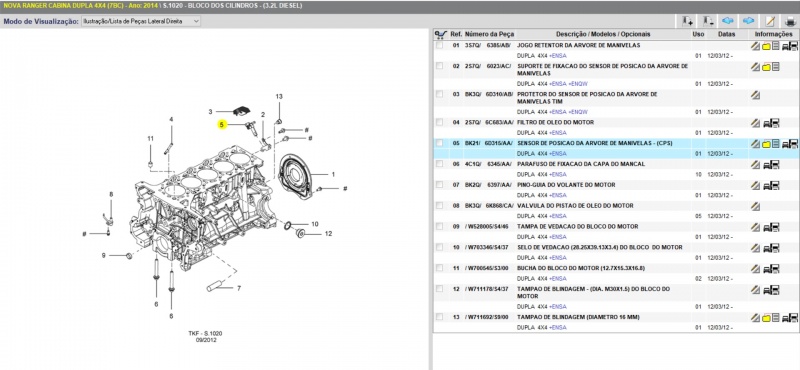
Task: Open list document icon for part 01
Action: coord(776,46)
